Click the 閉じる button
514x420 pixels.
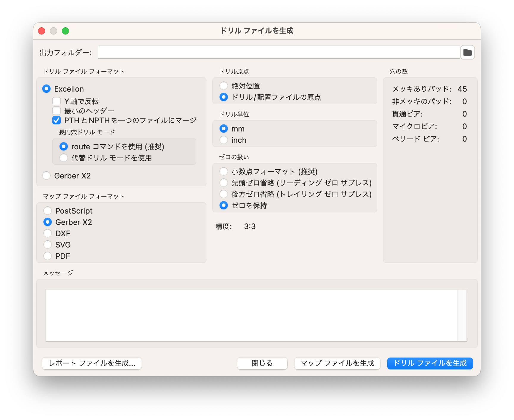click(262, 363)
